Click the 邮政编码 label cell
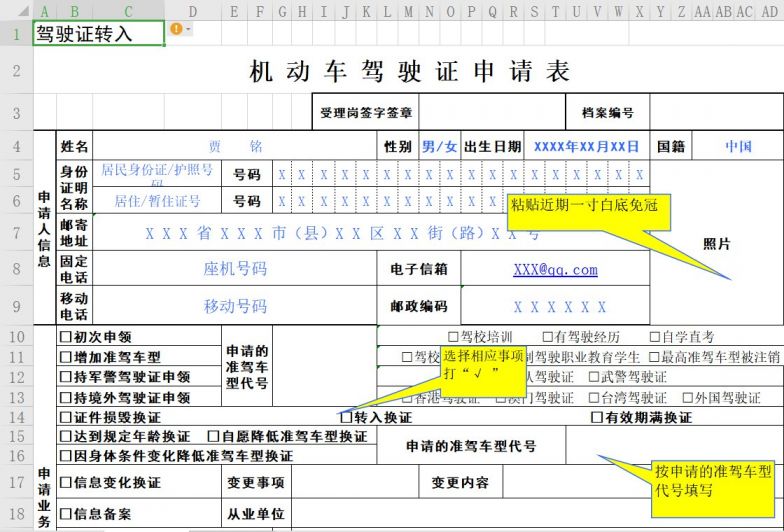Image resolution: width=784 pixels, height=532 pixels. click(419, 306)
